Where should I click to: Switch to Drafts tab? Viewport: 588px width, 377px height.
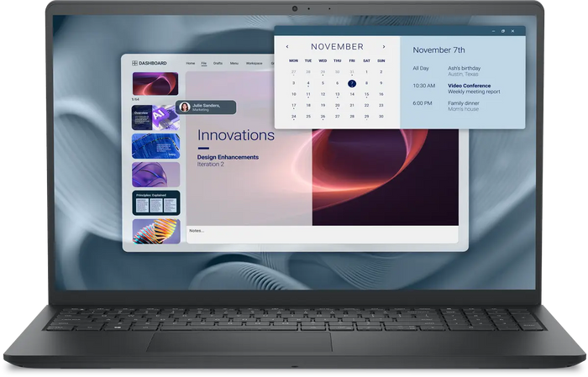tap(218, 63)
